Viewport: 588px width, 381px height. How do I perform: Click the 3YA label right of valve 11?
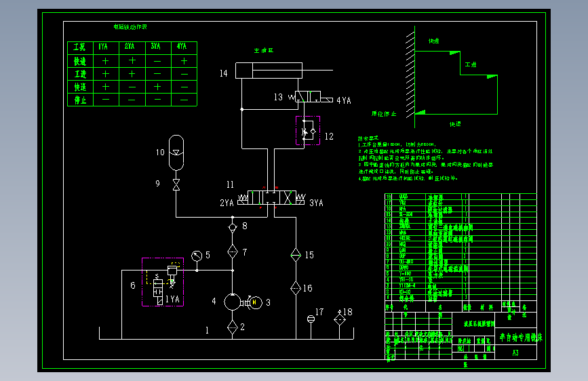[x=316, y=203]
